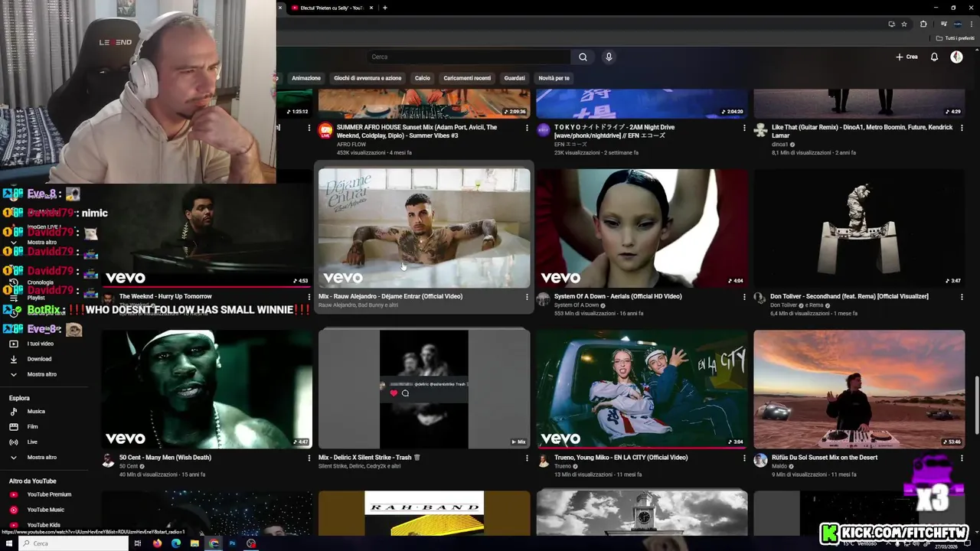Go to the Maldo channel avatar
This screenshot has height=551, width=980.
click(760, 460)
